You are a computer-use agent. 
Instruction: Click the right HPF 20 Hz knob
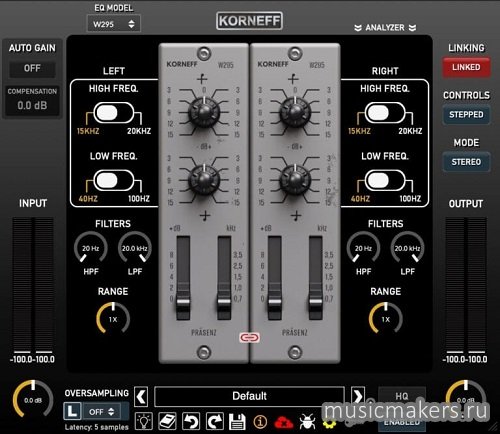(x=363, y=248)
